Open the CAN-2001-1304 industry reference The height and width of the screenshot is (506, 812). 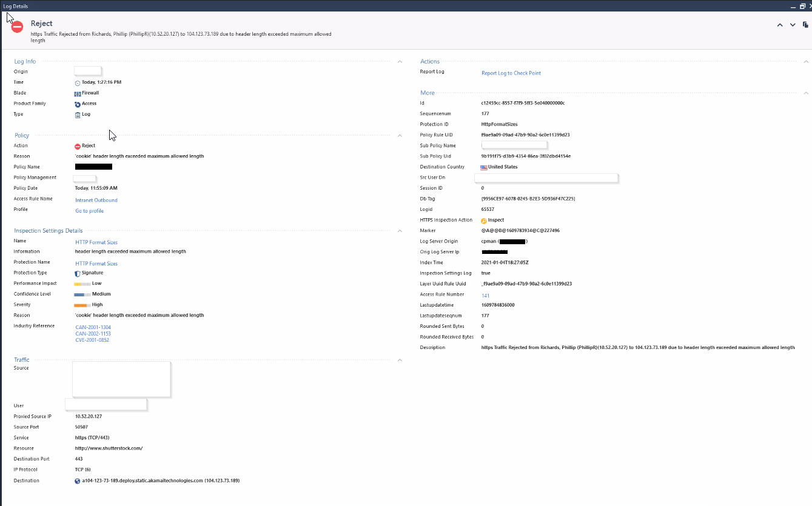(x=93, y=327)
